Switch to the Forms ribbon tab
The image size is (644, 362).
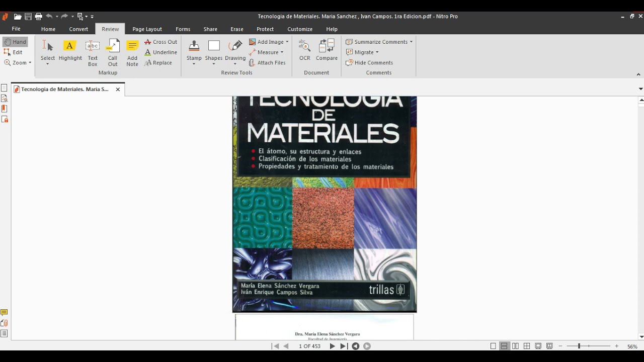pyautogui.click(x=183, y=29)
